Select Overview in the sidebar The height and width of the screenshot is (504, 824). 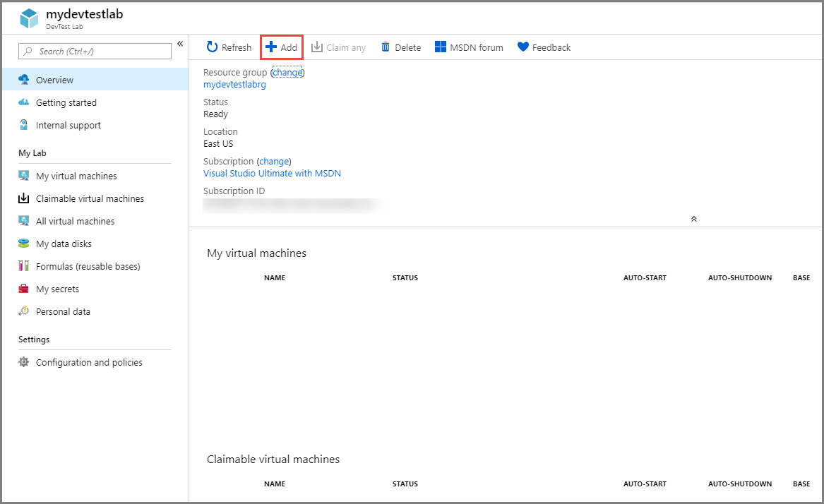54,80
